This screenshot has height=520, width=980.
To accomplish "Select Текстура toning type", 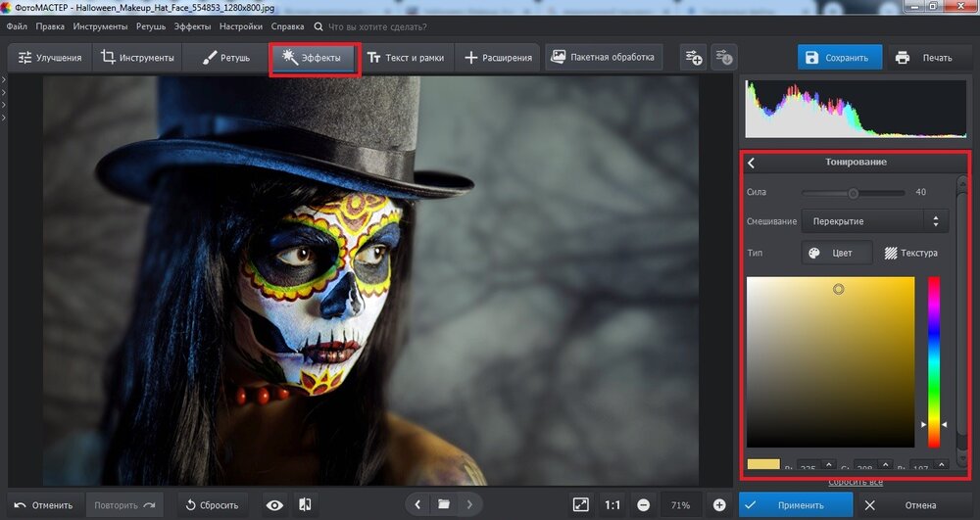I will (910, 253).
